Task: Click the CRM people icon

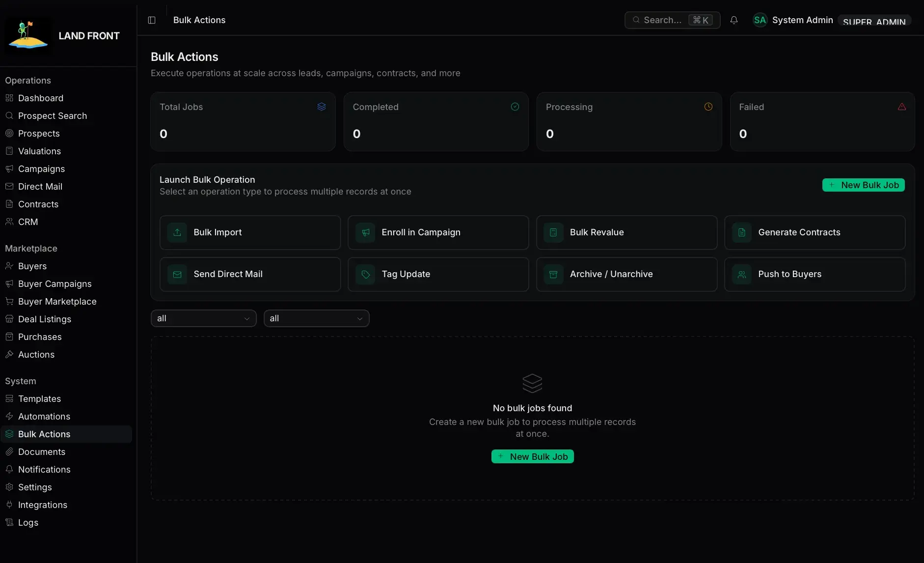Action: click(9, 222)
